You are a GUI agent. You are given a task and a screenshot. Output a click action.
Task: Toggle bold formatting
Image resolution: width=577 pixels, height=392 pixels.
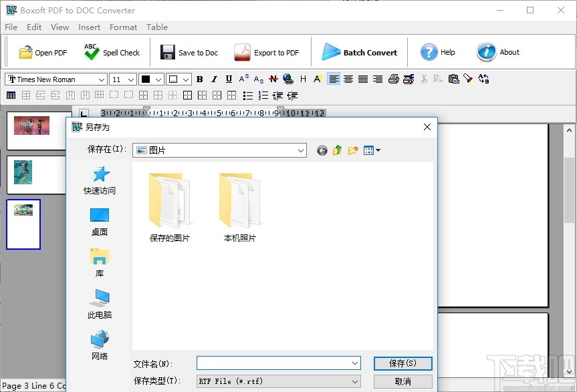[x=199, y=79]
